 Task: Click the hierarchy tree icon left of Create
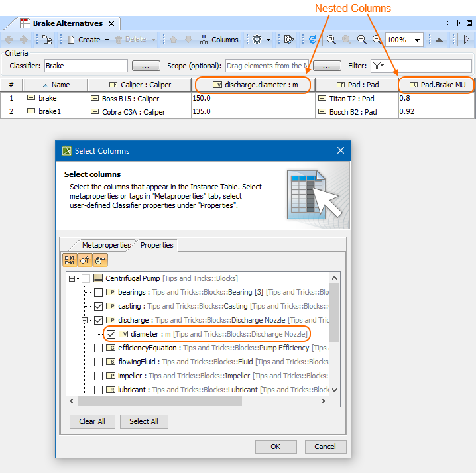coord(47,40)
